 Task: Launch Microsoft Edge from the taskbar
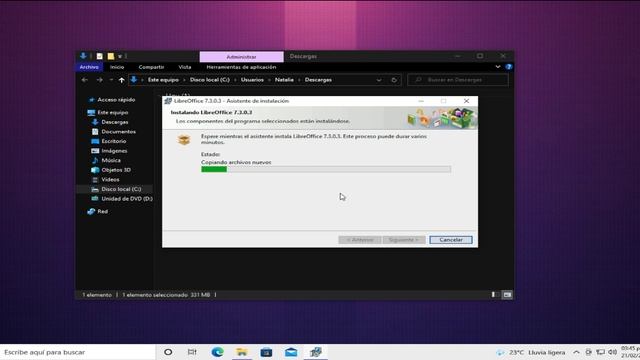tap(217, 352)
